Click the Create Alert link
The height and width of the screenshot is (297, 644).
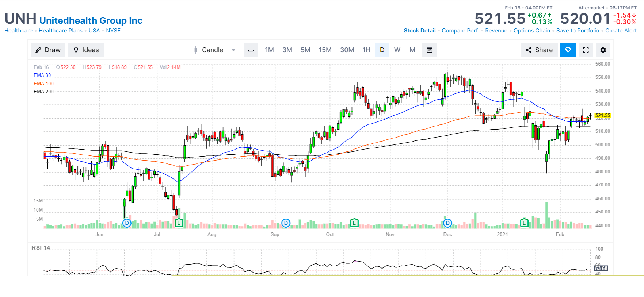coord(621,31)
